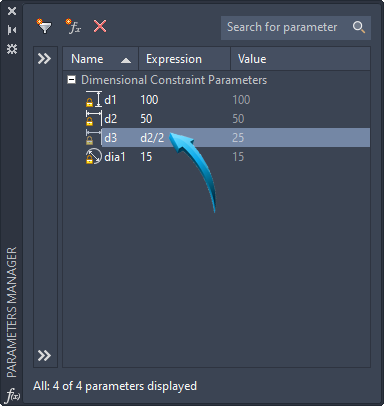The image size is (385, 407).
Task: Toggle auto-hide for the Parameters Manager palette
Action: click(12, 30)
